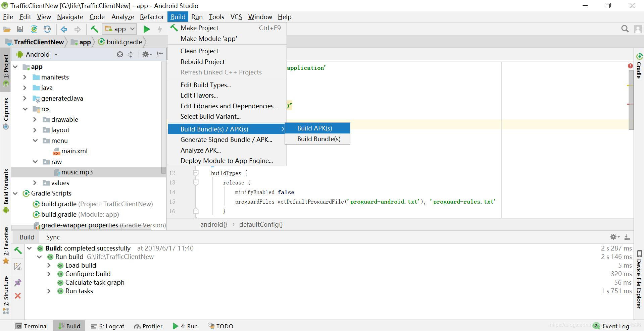Click the Apply Changes lightning icon
644x331 pixels.
tap(160, 29)
